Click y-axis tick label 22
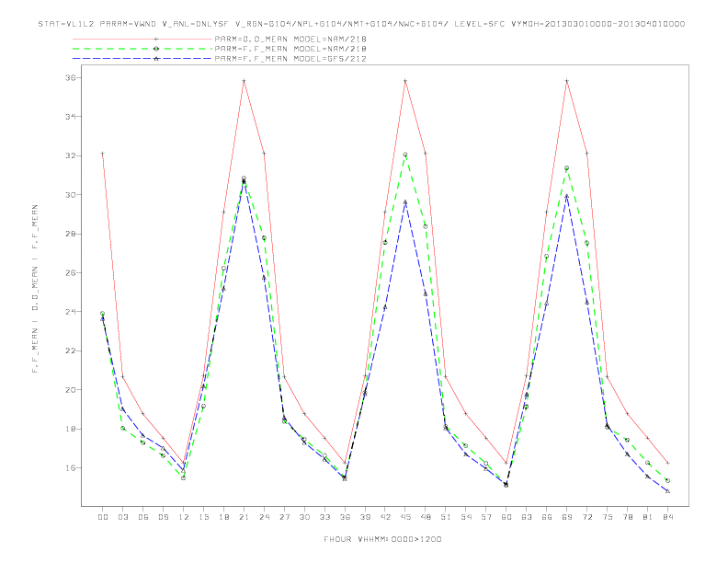The width and height of the screenshot is (728, 563). tap(71, 350)
